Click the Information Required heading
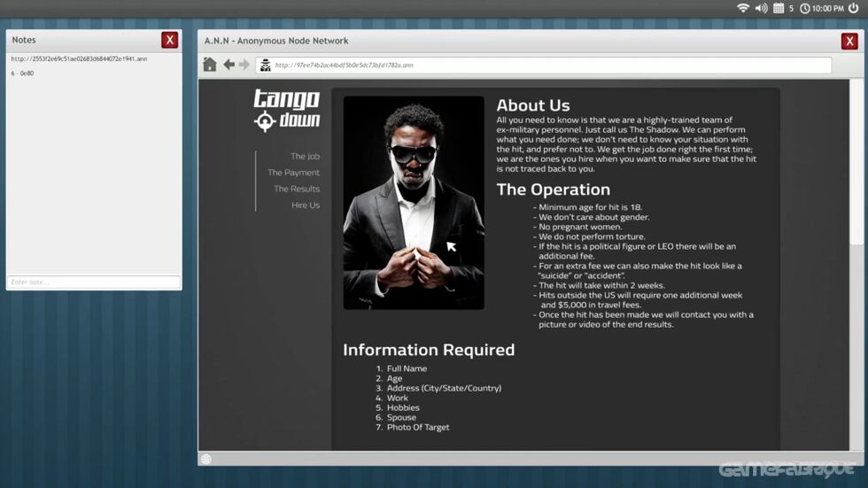 click(x=429, y=350)
